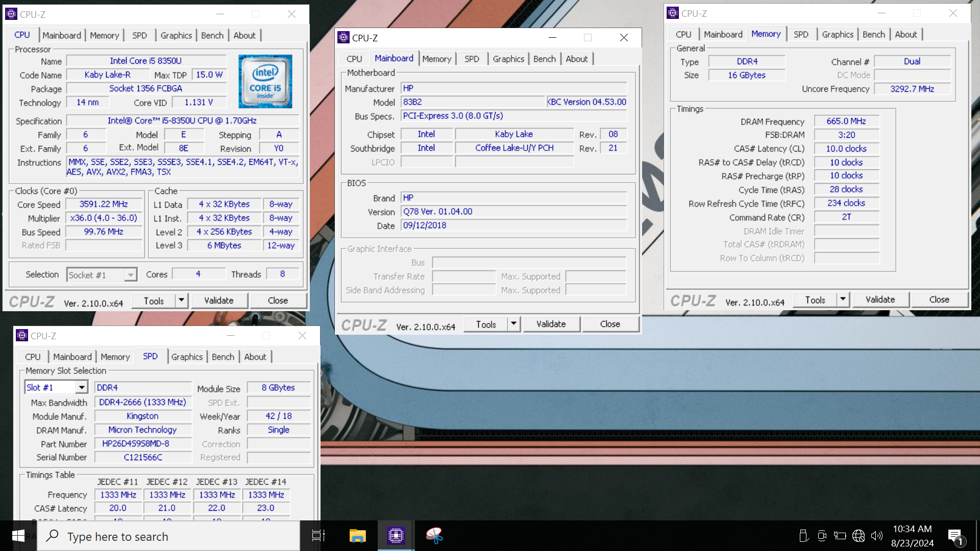This screenshot has height=551, width=980.
Task: Click the processor name Intel Core i5 8350U field
Action: coord(146,61)
